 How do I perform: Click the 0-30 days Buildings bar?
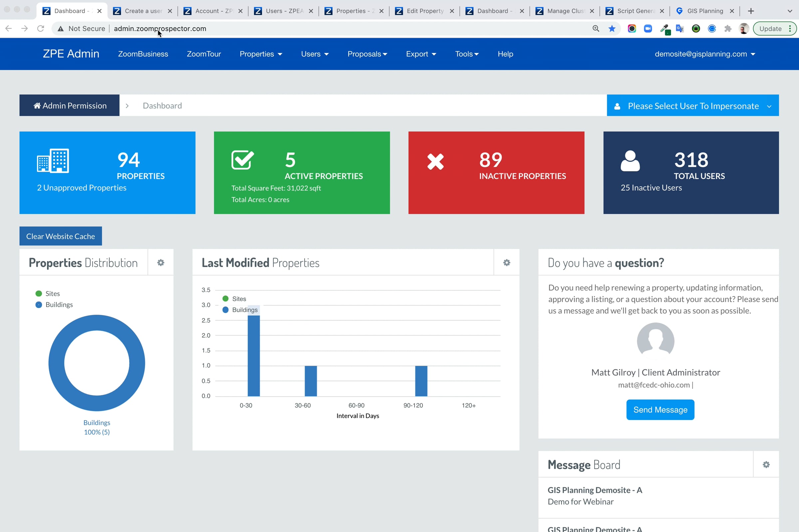(253, 356)
